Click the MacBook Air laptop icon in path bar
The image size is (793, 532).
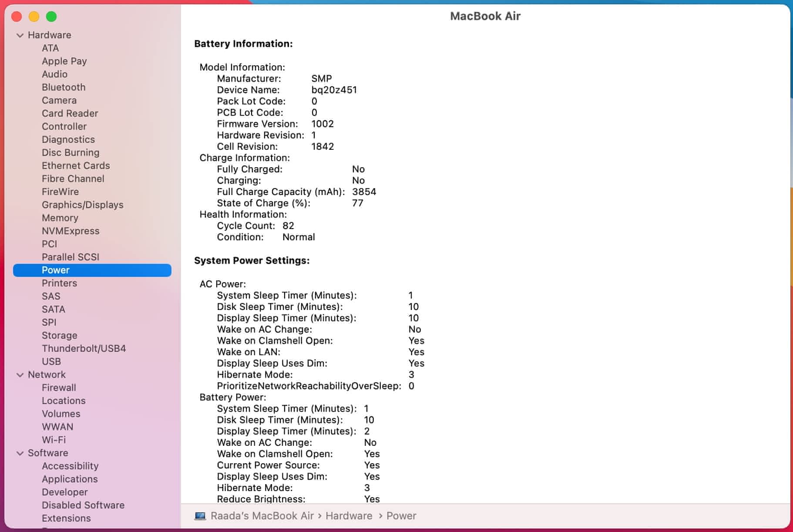click(x=200, y=516)
